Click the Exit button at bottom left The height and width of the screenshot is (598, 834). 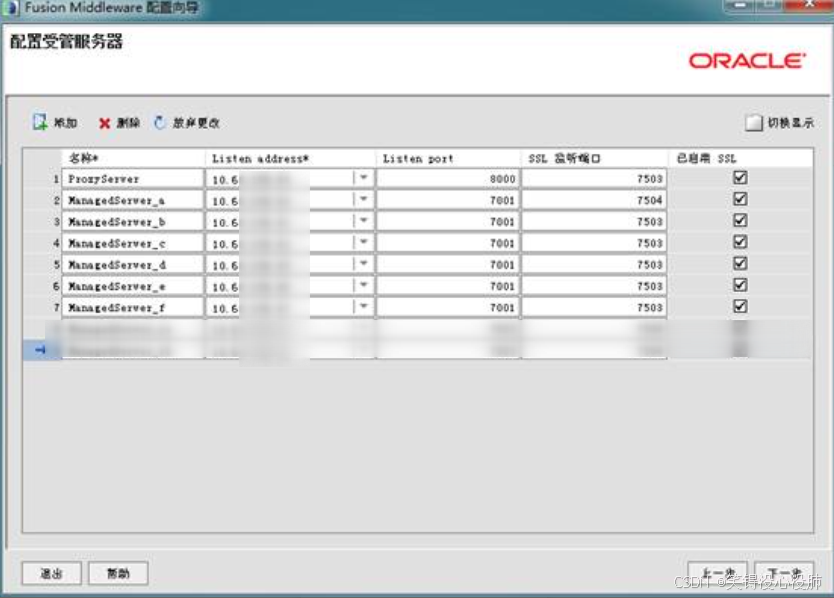pyautogui.click(x=52, y=573)
